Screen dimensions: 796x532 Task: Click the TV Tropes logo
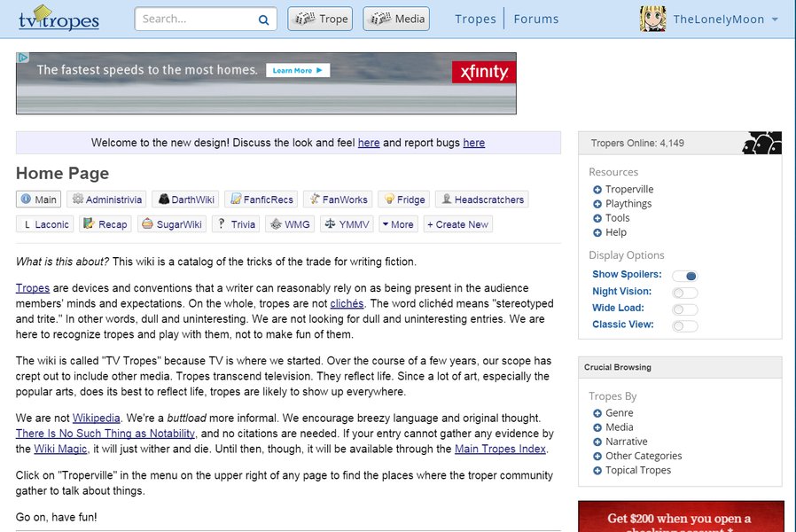click(59, 19)
